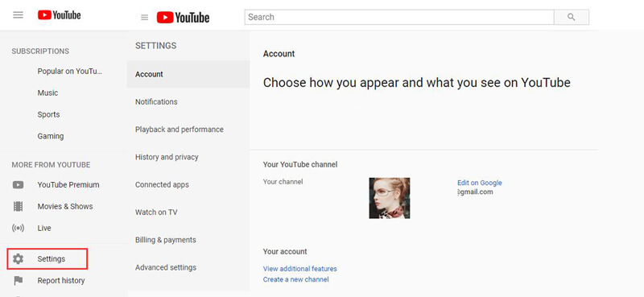
Task: Click the Report history flag icon
Action: (x=18, y=281)
